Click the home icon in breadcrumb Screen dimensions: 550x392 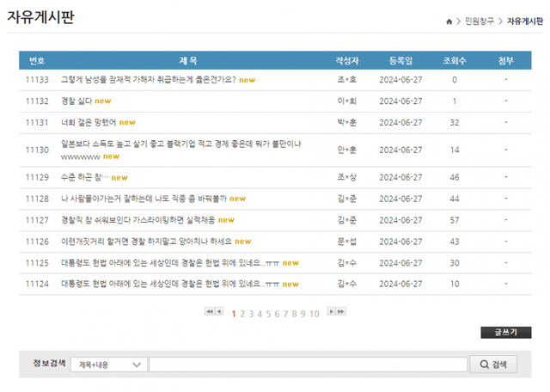tap(449, 21)
